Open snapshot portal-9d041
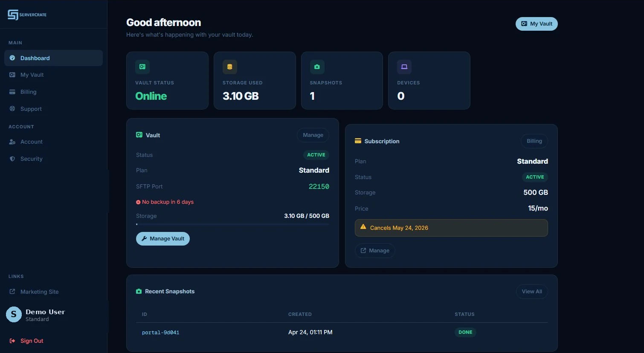The image size is (644, 353). click(x=160, y=333)
